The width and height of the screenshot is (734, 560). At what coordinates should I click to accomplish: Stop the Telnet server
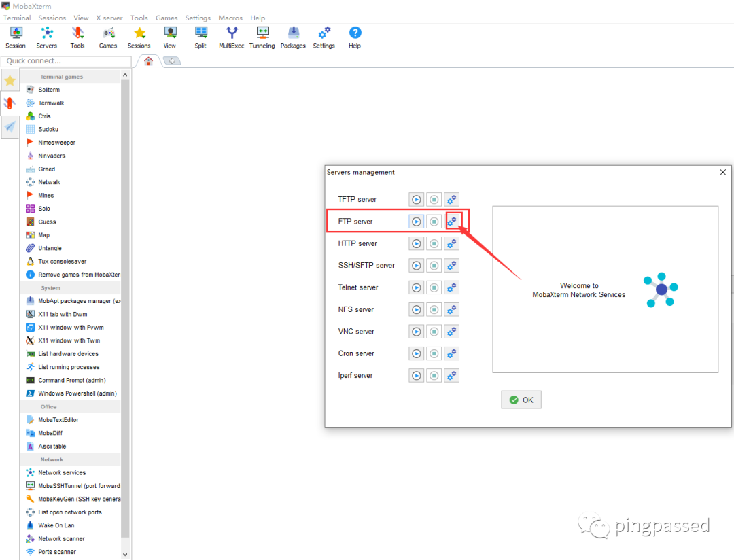pyautogui.click(x=434, y=287)
